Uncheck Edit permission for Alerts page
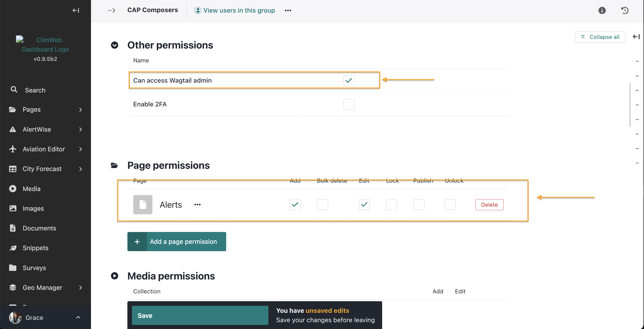 click(364, 205)
